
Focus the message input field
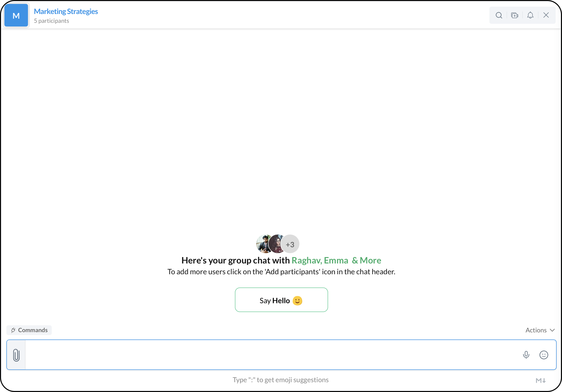click(270, 355)
